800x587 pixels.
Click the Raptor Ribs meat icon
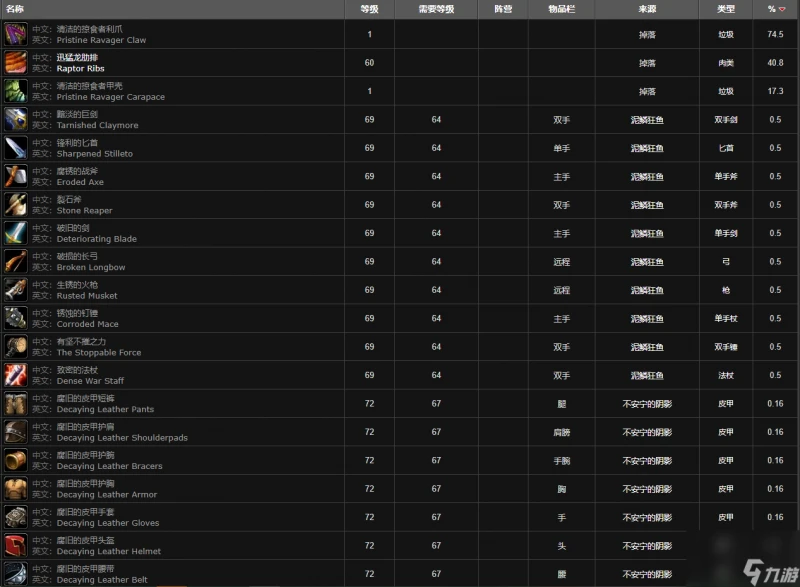click(15, 63)
